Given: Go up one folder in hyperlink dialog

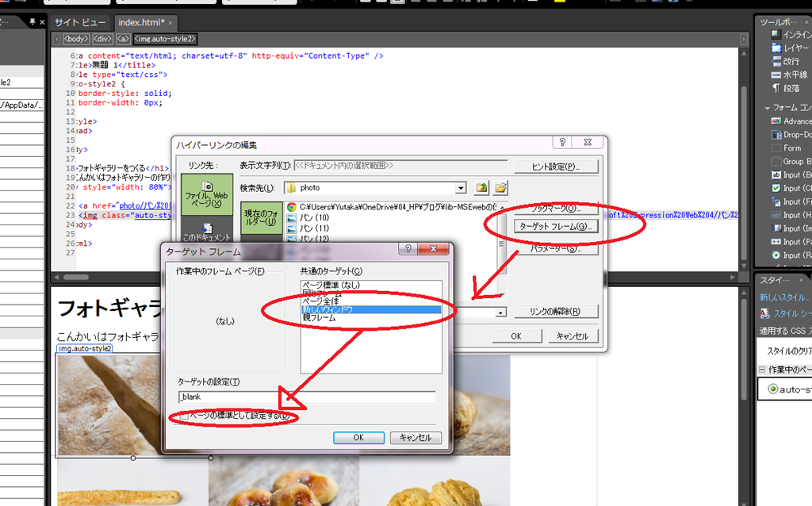Looking at the screenshot, I should click(x=481, y=188).
